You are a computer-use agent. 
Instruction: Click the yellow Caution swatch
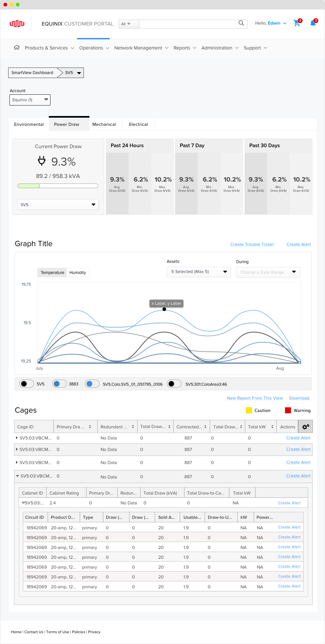click(x=249, y=410)
